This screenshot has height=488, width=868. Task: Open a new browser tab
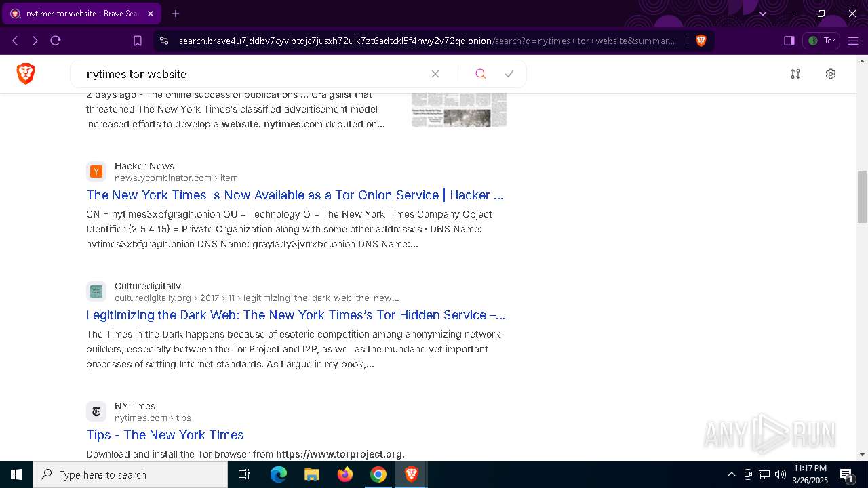pos(176,14)
